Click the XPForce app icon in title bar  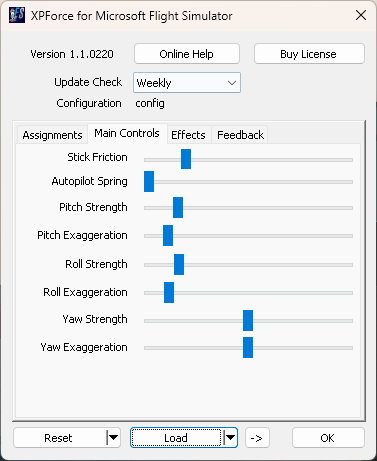pyautogui.click(x=17, y=15)
